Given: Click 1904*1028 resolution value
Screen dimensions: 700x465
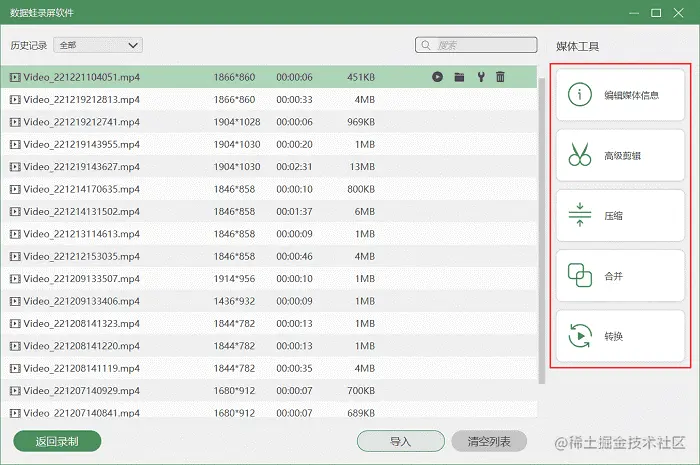Looking at the screenshot, I should pos(237,122).
